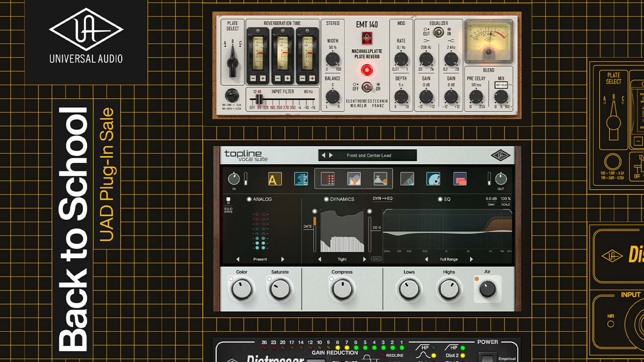Image resolution: width=644 pixels, height=362 pixels.
Task: Click the Stereo Width knob on EMT 140
Action: coord(332,59)
